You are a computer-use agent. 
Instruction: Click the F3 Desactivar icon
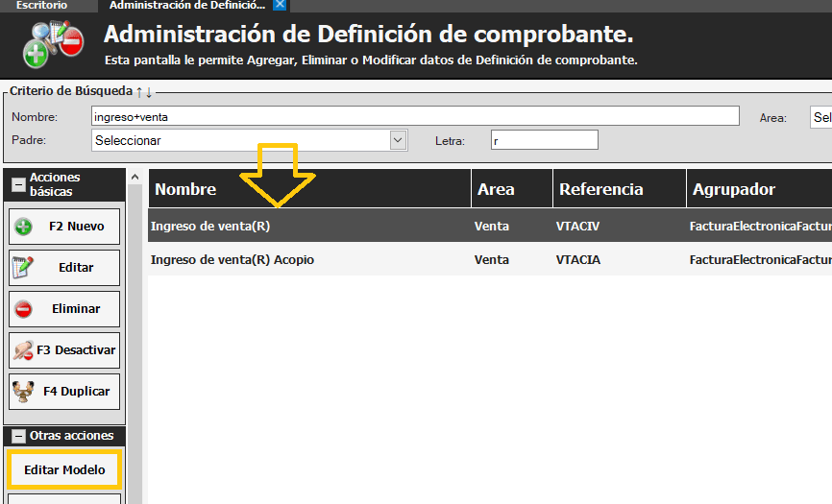tap(24, 350)
